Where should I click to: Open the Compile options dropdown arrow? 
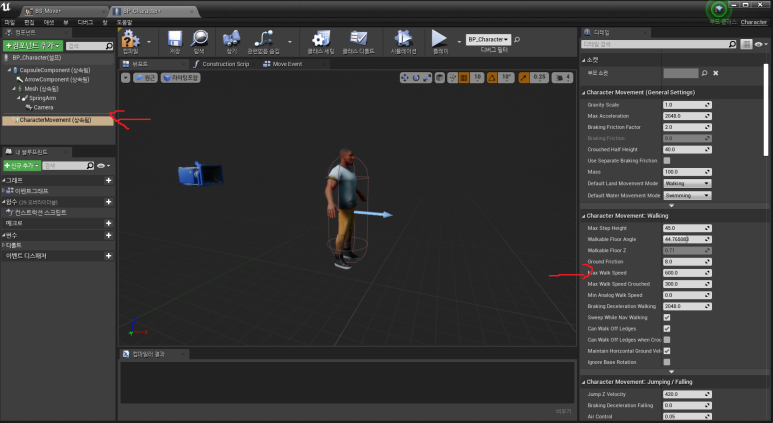(x=149, y=42)
